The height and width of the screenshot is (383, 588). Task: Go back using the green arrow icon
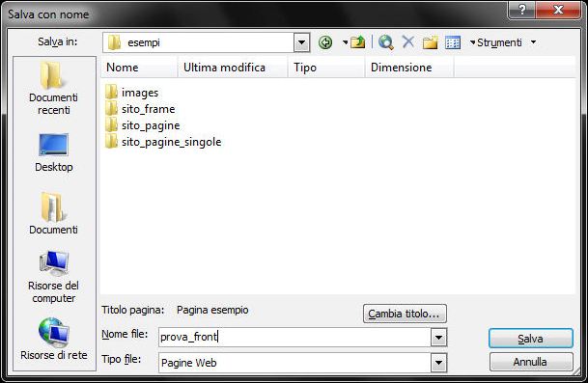pyautogui.click(x=325, y=42)
